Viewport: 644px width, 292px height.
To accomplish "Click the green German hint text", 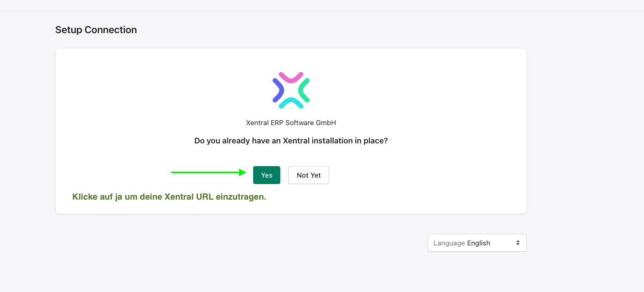I will 169,197.
